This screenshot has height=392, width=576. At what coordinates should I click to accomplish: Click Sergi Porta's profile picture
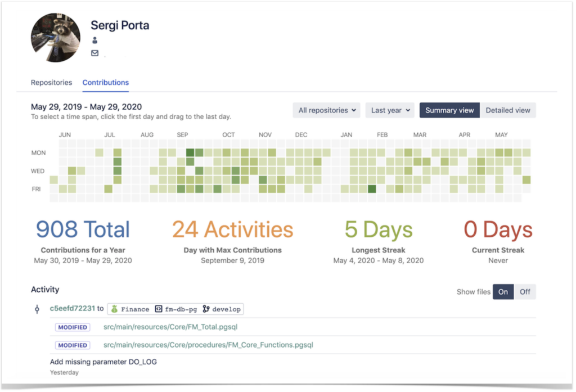(x=55, y=37)
